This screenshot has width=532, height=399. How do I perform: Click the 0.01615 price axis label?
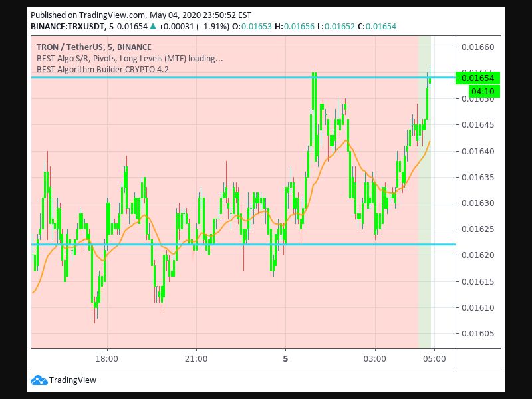click(477, 281)
